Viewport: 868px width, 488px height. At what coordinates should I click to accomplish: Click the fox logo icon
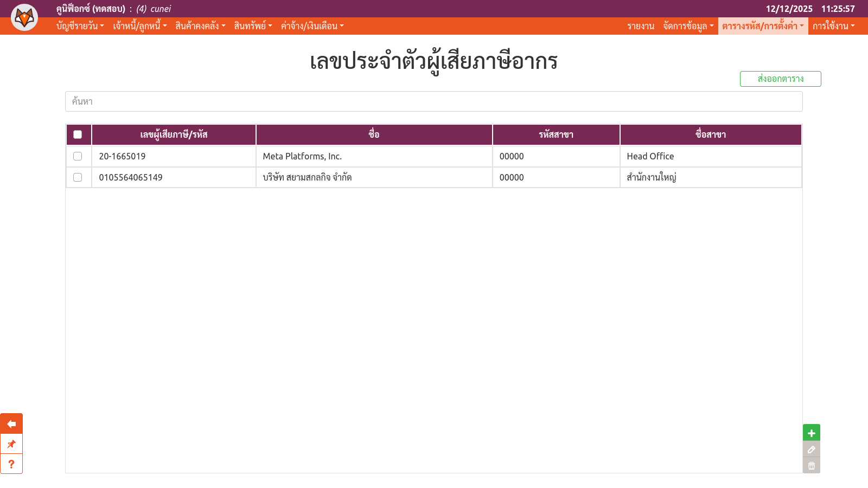pyautogui.click(x=24, y=17)
